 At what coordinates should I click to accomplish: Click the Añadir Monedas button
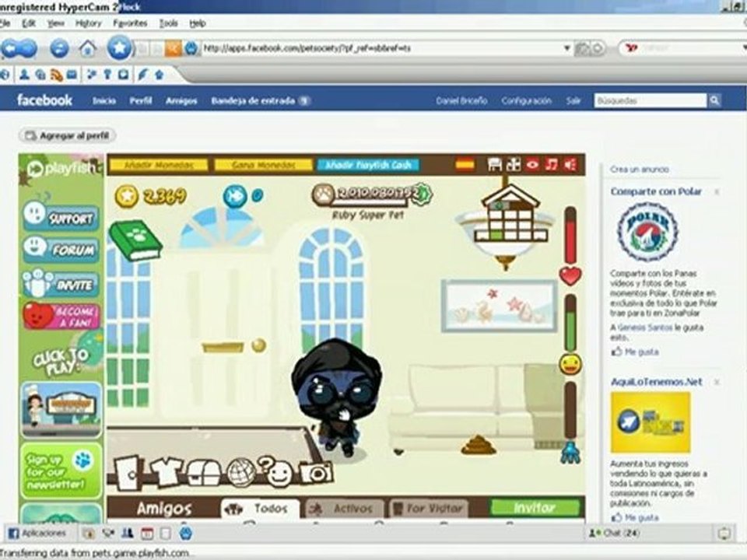point(159,165)
